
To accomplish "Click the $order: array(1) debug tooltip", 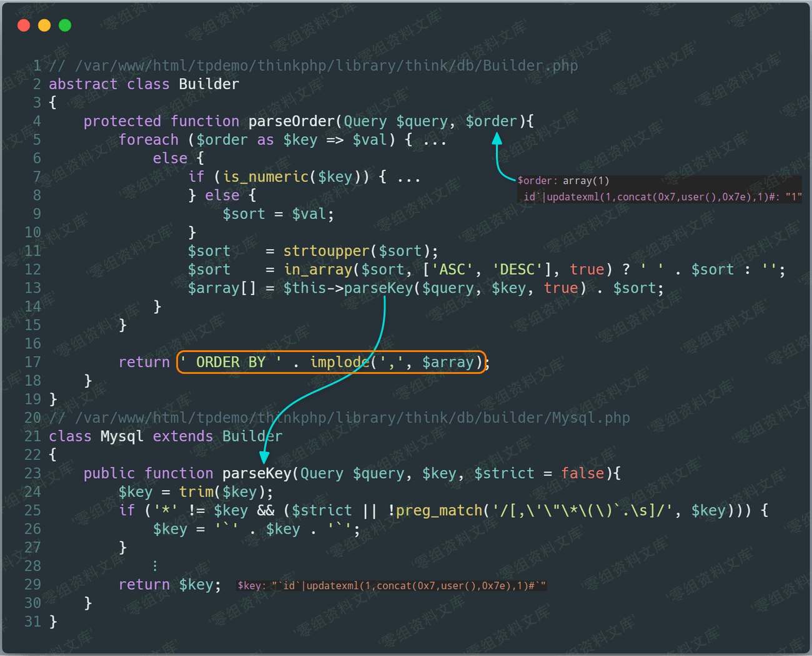I will tap(563, 181).
